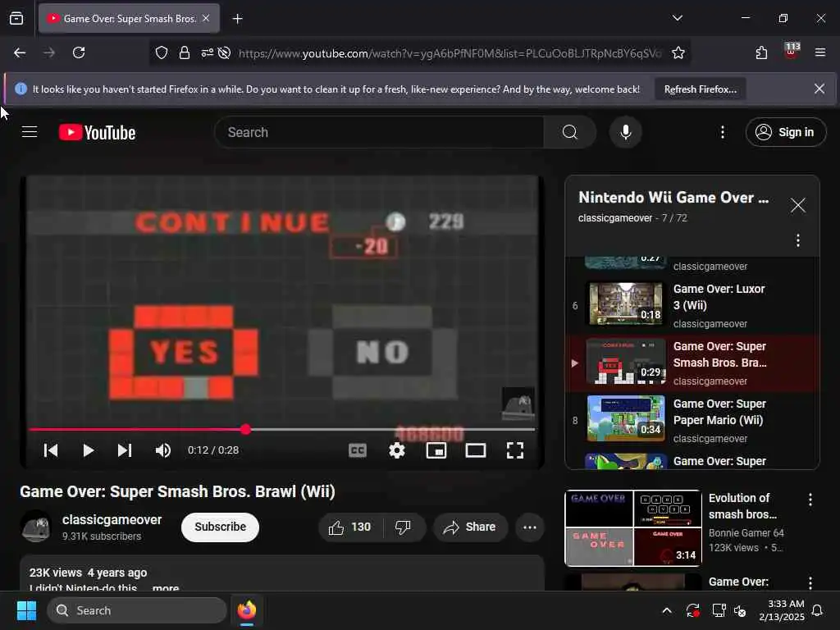The image size is (840, 630).
Task: Enter full screen mode
Action: pos(515,450)
